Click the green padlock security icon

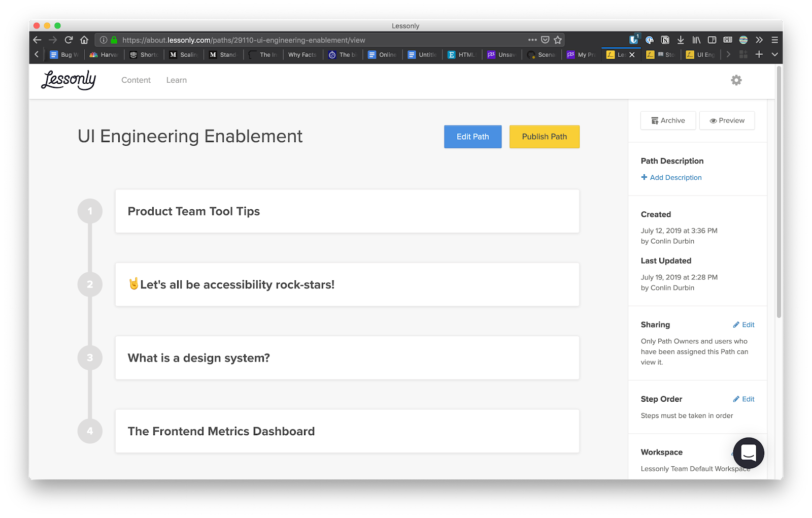click(114, 40)
